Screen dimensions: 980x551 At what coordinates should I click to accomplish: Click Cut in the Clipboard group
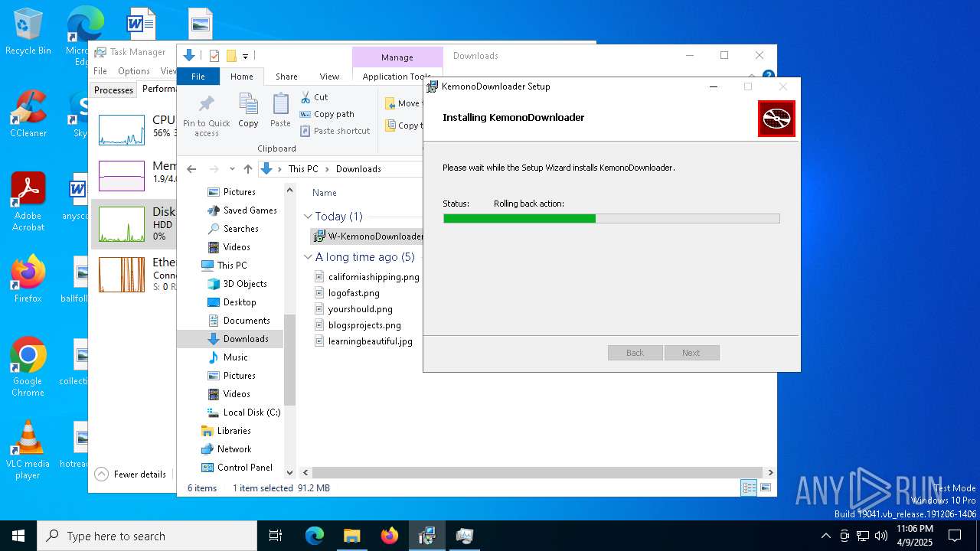tap(314, 97)
